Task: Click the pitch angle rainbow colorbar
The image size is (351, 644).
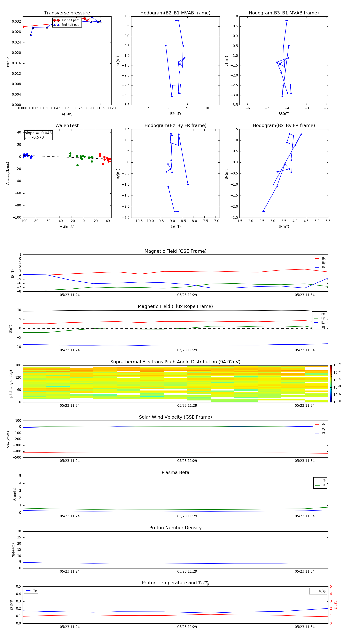Action: (331, 384)
